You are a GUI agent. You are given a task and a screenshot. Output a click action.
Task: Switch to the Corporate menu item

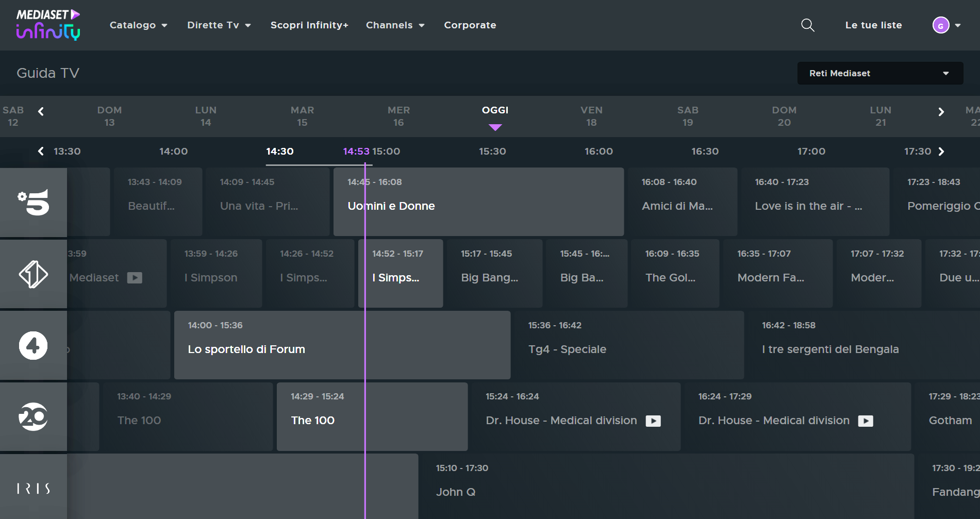(x=470, y=25)
